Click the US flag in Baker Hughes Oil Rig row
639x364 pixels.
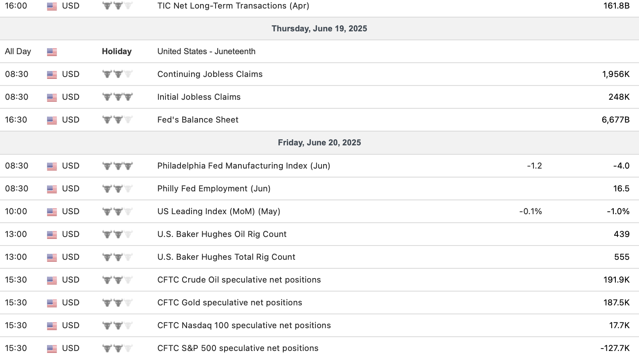(x=52, y=235)
